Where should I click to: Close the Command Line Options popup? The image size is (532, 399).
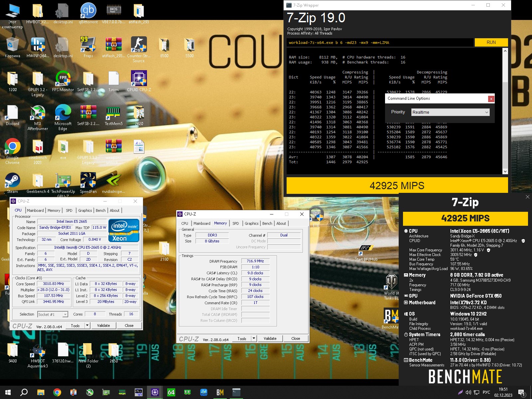click(491, 99)
